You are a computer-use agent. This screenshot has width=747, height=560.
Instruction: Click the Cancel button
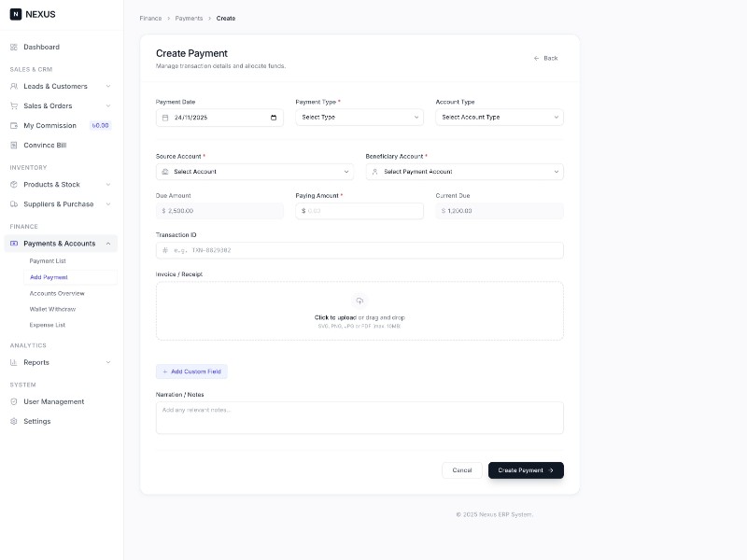[462, 470]
